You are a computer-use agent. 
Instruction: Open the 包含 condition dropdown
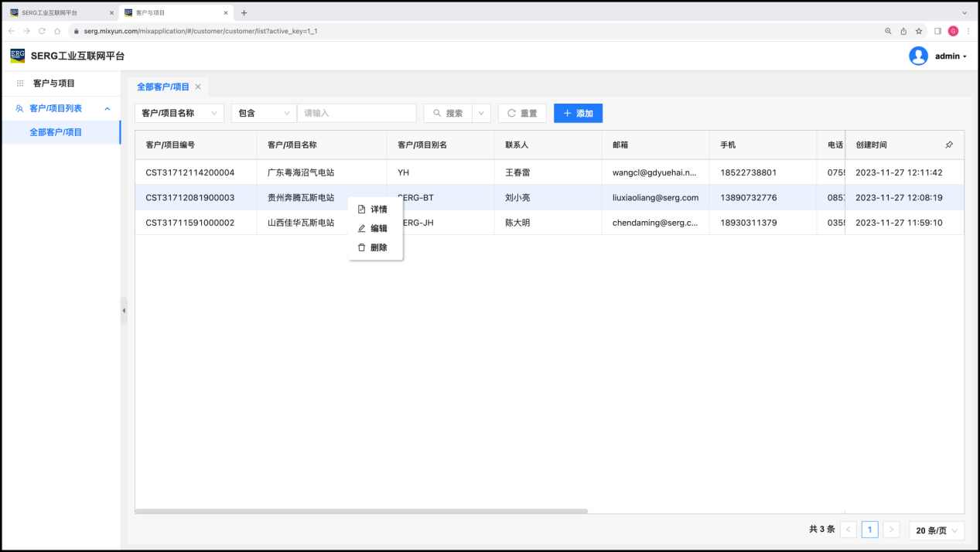pyautogui.click(x=263, y=113)
